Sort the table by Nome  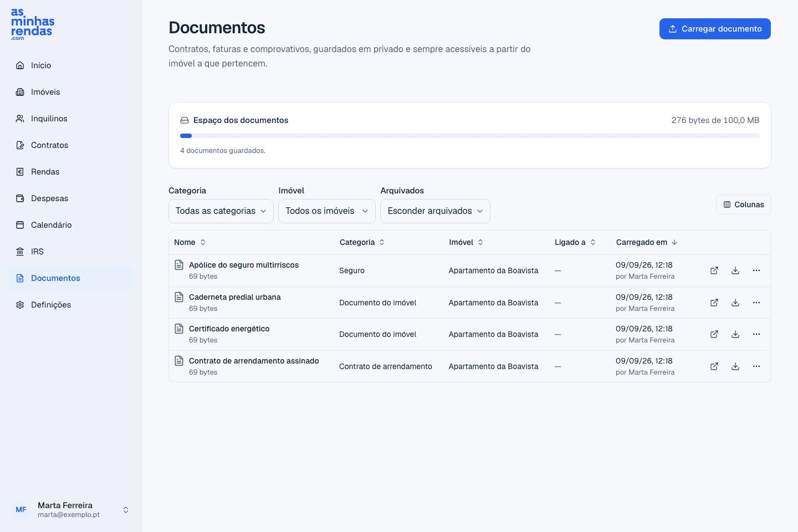(x=190, y=242)
